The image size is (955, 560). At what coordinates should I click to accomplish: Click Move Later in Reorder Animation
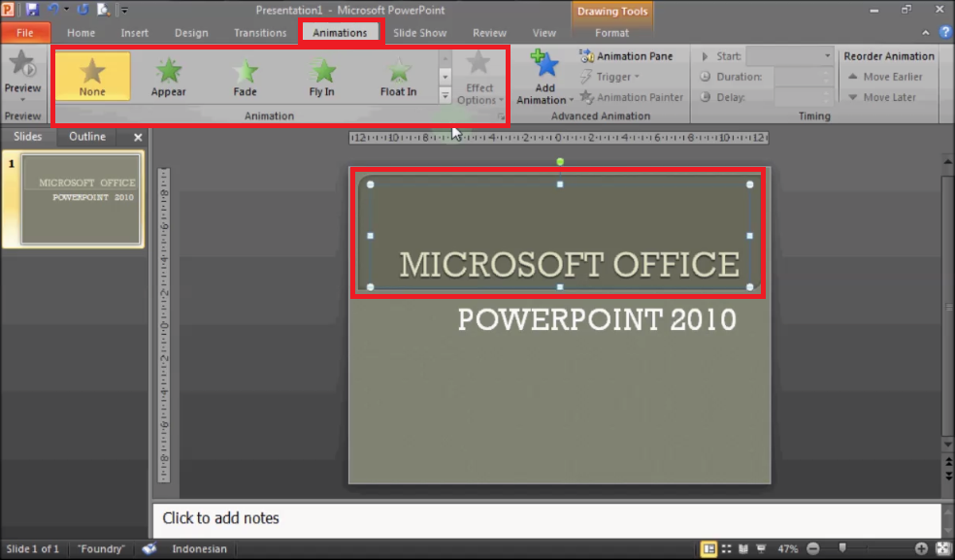(882, 97)
